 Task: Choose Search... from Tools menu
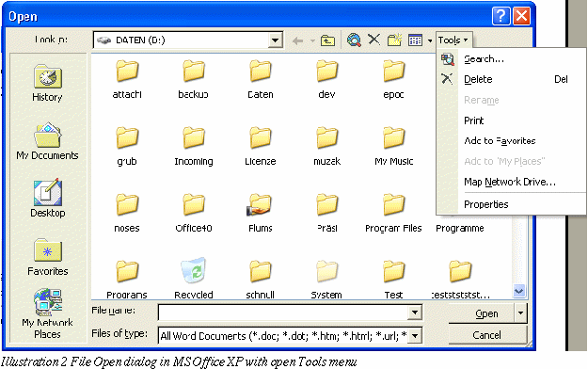512,59
